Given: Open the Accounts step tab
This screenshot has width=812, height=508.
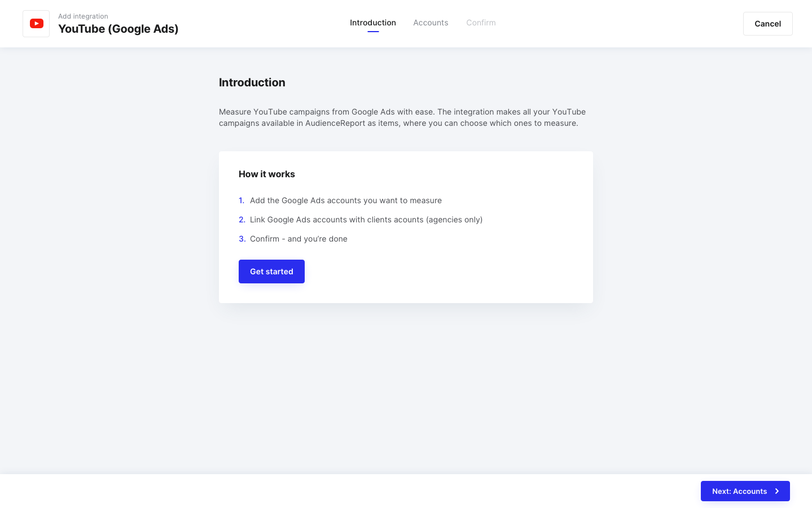Looking at the screenshot, I should pyautogui.click(x=431, y=23).
